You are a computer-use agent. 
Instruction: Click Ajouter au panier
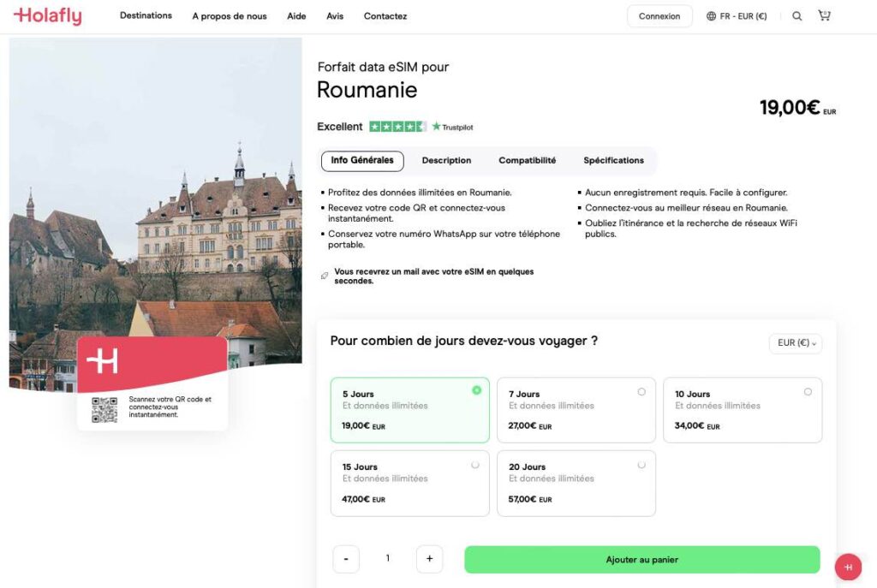(x=642, y=558)
